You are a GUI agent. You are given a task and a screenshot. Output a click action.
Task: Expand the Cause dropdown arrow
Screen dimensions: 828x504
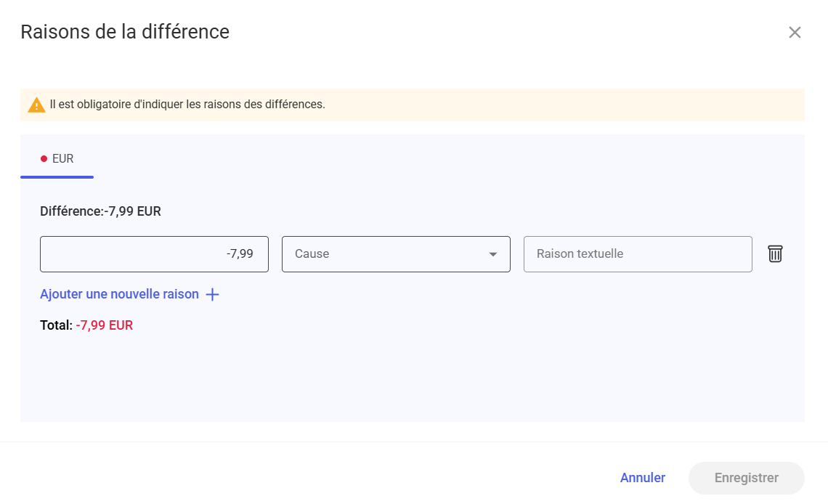coord(493,254)
